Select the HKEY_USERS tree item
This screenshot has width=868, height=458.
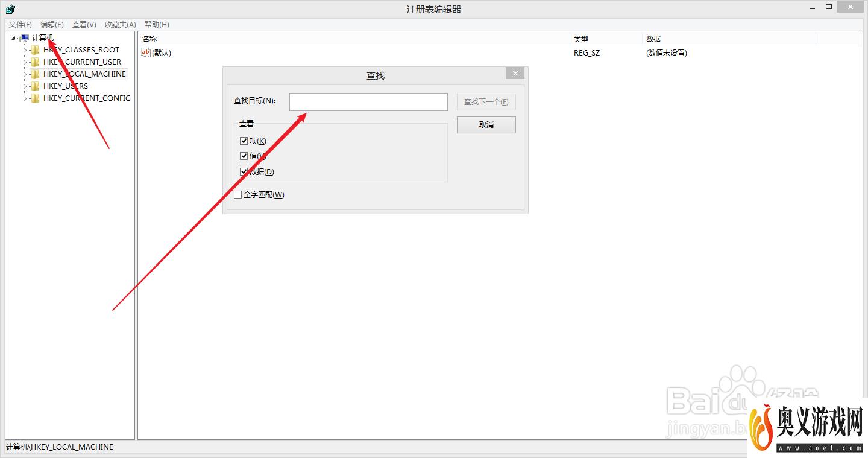66,86
